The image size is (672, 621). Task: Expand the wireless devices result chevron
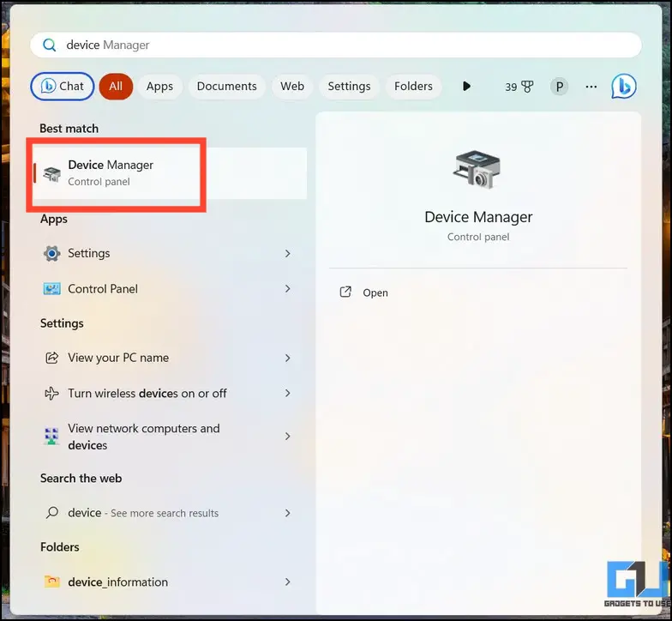point(288,393)
